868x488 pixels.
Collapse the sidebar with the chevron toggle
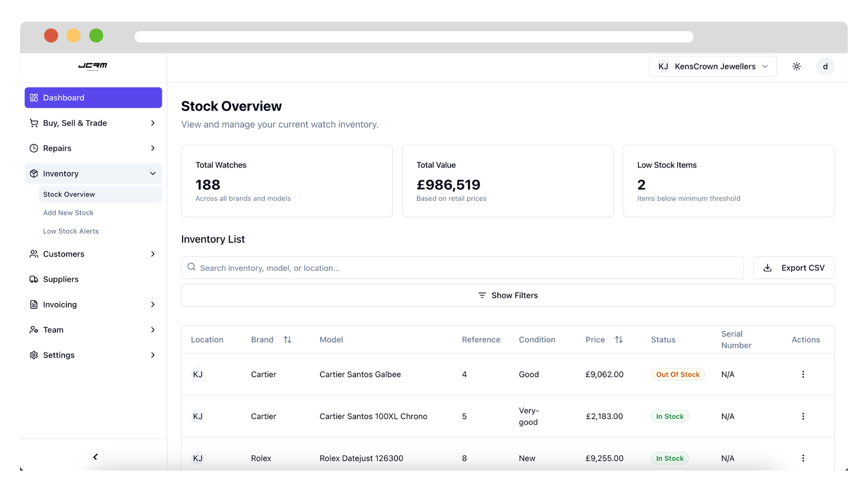95,456
